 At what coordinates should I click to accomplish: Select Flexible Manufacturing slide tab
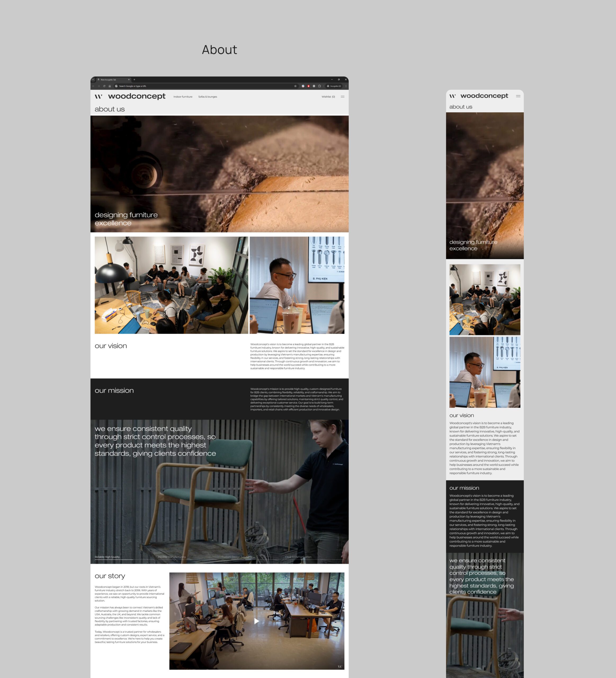point(172,557)
